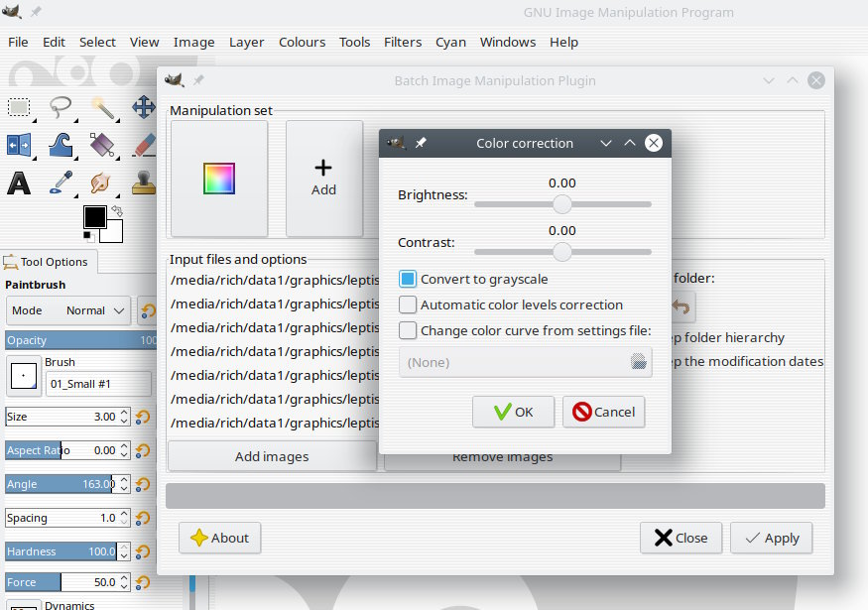Screen dimensions: 868x610
Task: Click the black foreground colour swatch
Action: (x=93, y=216)
